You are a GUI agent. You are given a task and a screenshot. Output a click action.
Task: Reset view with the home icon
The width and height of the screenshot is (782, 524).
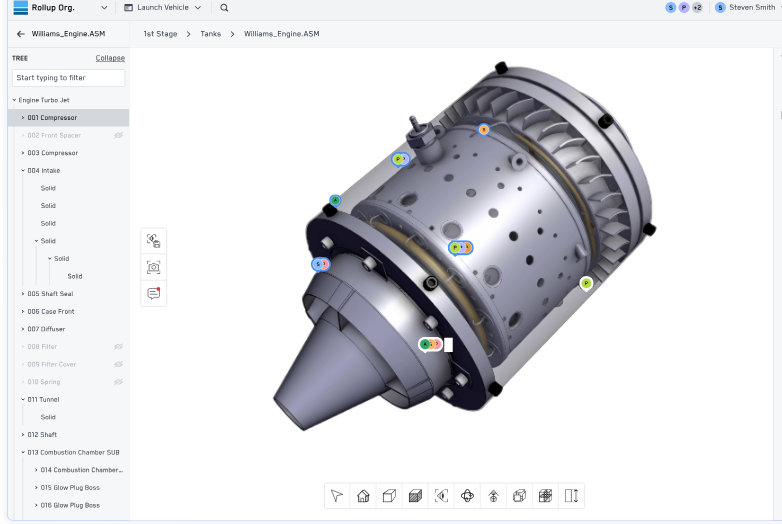coord(363,496)
